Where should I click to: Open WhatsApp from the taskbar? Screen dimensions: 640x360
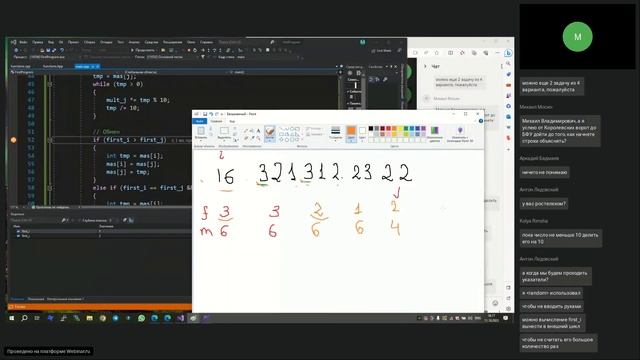141,318
